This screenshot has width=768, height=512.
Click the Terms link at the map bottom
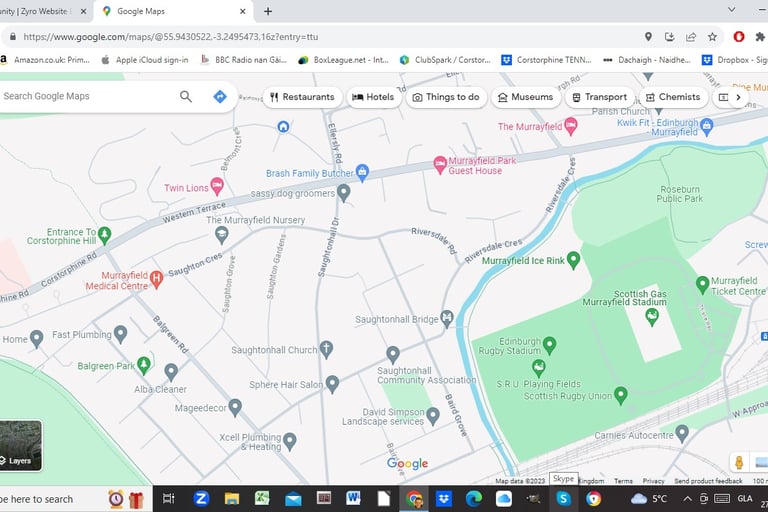(623, 481)
